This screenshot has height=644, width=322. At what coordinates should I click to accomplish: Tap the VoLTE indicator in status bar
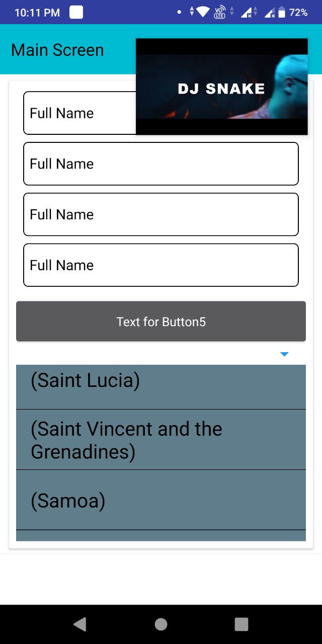tap(220, 12)
